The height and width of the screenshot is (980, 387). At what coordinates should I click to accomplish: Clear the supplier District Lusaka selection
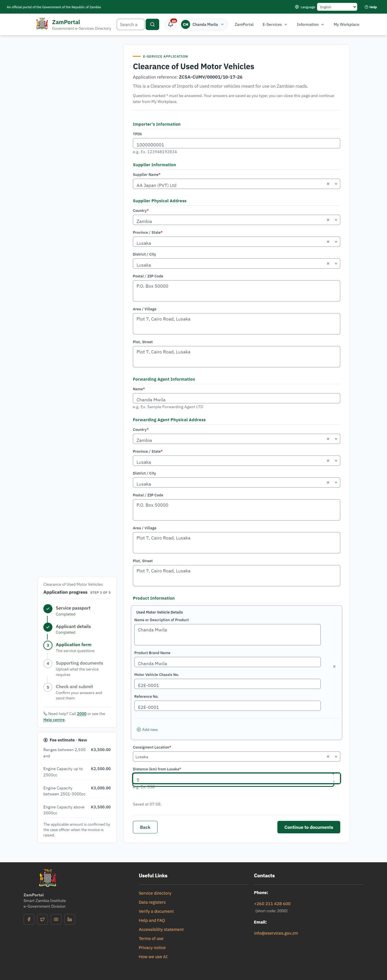[x=328, y=264]
